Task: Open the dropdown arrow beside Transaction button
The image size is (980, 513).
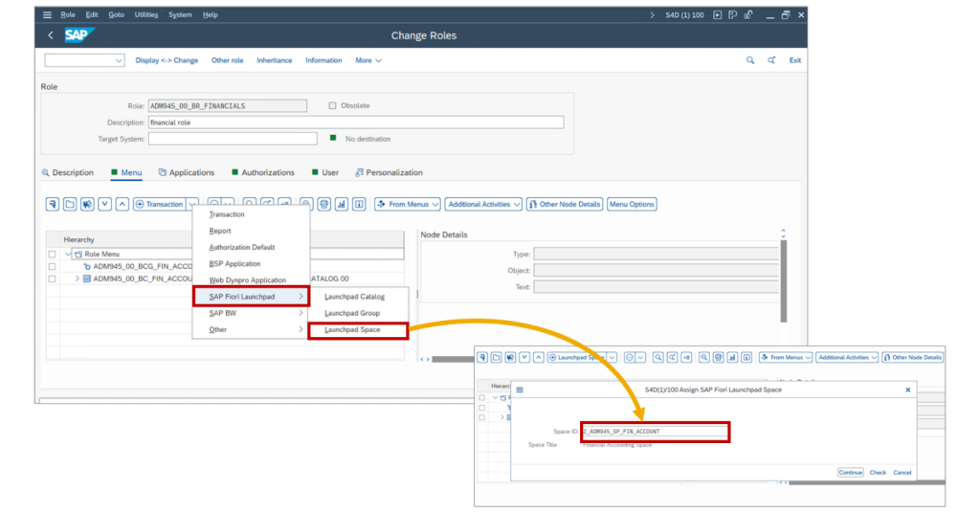Action: 193,204
